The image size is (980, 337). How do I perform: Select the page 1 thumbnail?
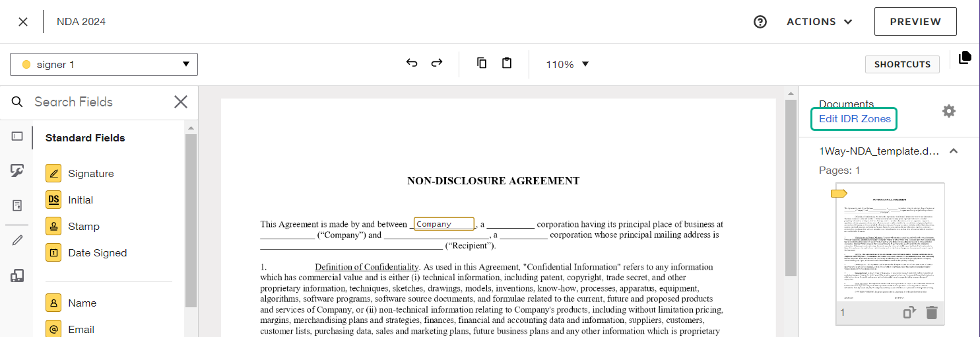pos(890,243)
